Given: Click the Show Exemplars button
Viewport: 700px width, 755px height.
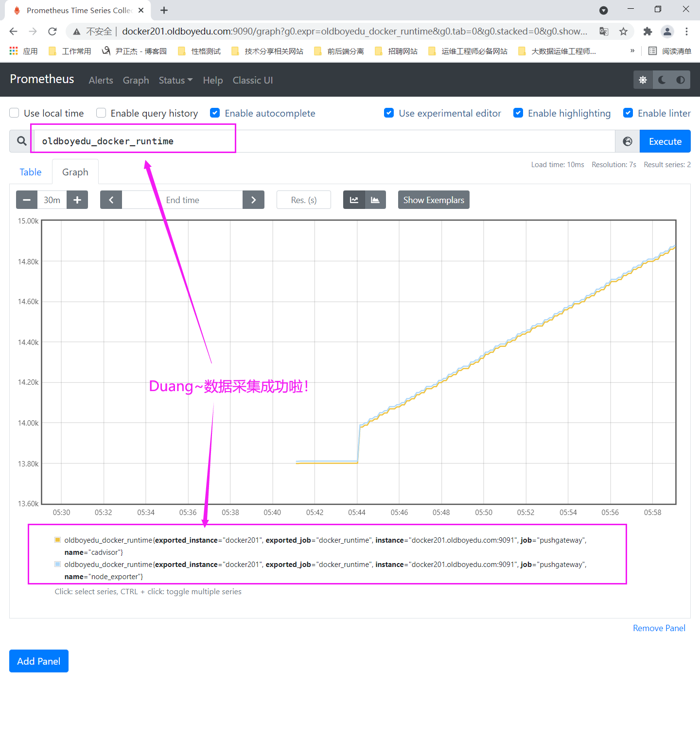Looking at the screenshot, I should click(x=434, y=200).
